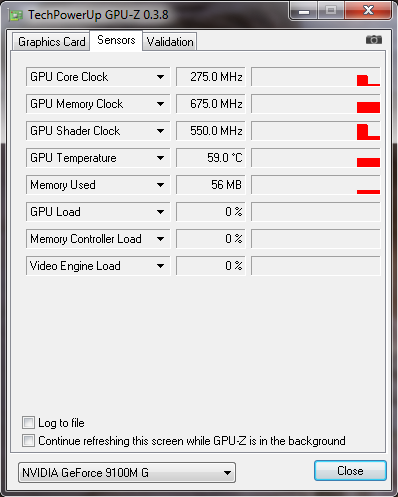Minimize the GPU-Z window
This screenshot has width=398, height=497.
(x=304, y=11)
